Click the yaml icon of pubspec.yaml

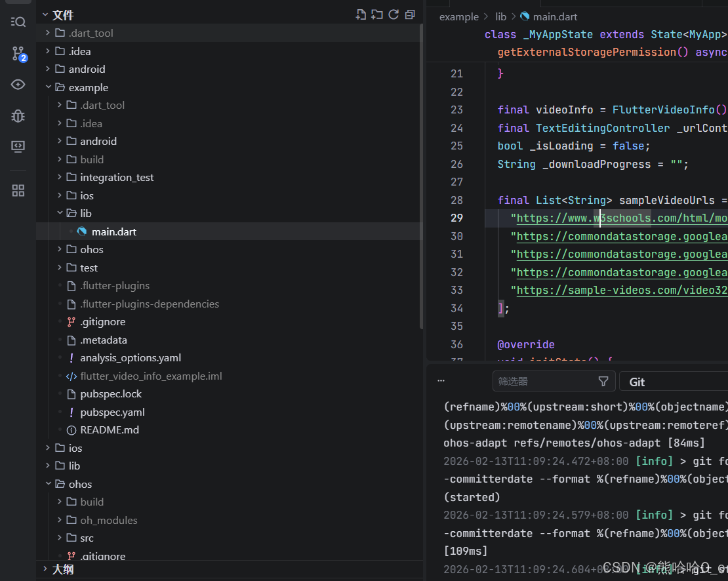[x=71, y=412]
